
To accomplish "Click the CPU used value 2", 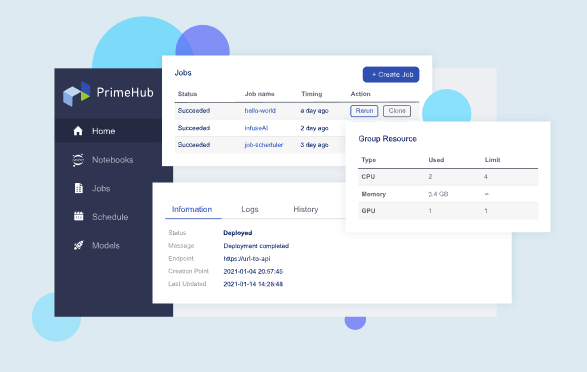I will click(430, 177).
